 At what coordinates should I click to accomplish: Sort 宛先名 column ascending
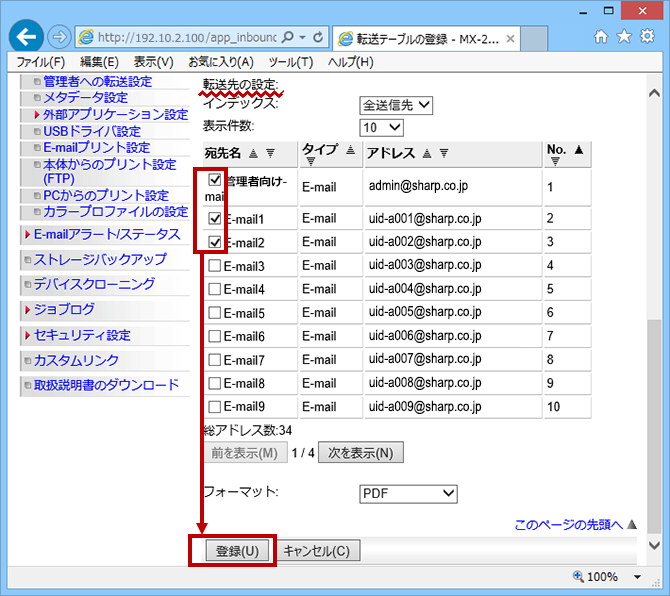pyautogui.click(x=253, y=153)
